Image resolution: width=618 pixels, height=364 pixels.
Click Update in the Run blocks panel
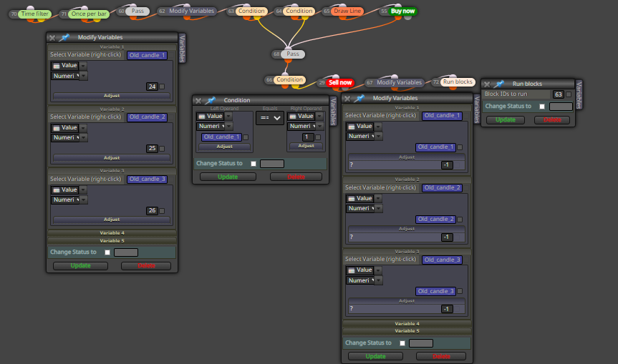(506, 120)
